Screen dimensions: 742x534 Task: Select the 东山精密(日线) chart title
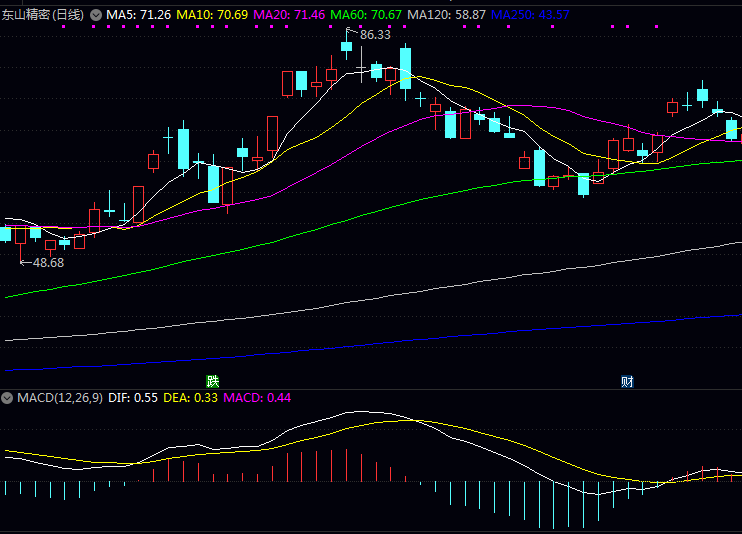click(43, 15)
